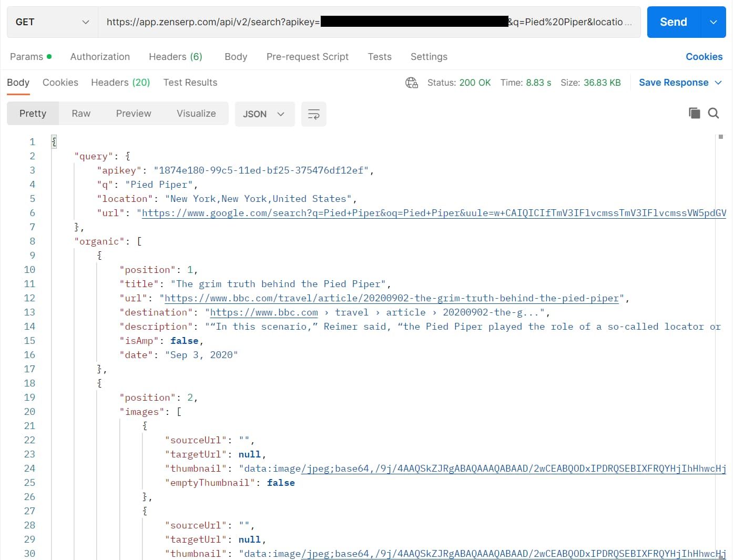This screenshot has height=560, width=734.
Task: Select the Pre-request Script tab
Action: pyautogui.click(x=308, y=57)
